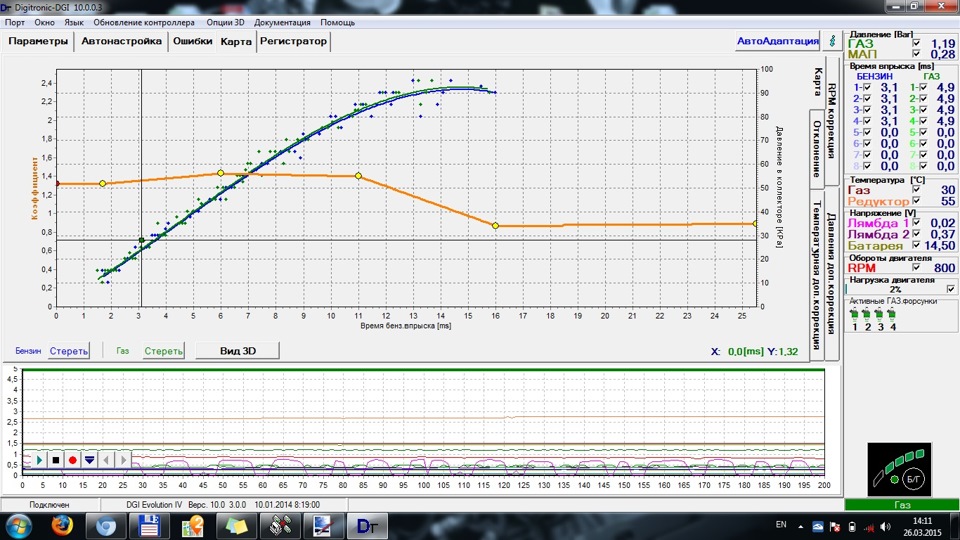Click active gas injector icon 2
The height and width of the screenshot is (540, 960).
click(867, 315)
